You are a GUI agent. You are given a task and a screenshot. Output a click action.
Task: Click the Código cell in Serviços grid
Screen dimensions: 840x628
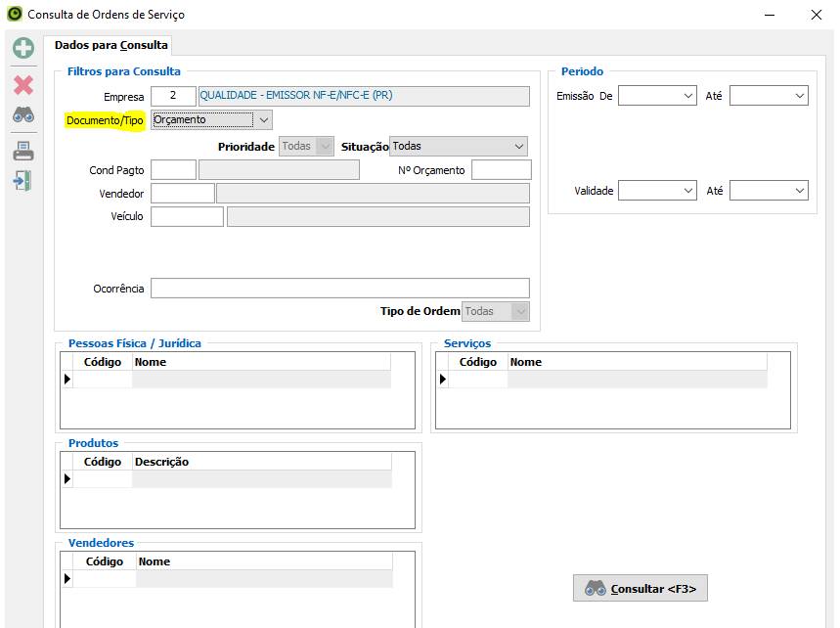point(477,380)
